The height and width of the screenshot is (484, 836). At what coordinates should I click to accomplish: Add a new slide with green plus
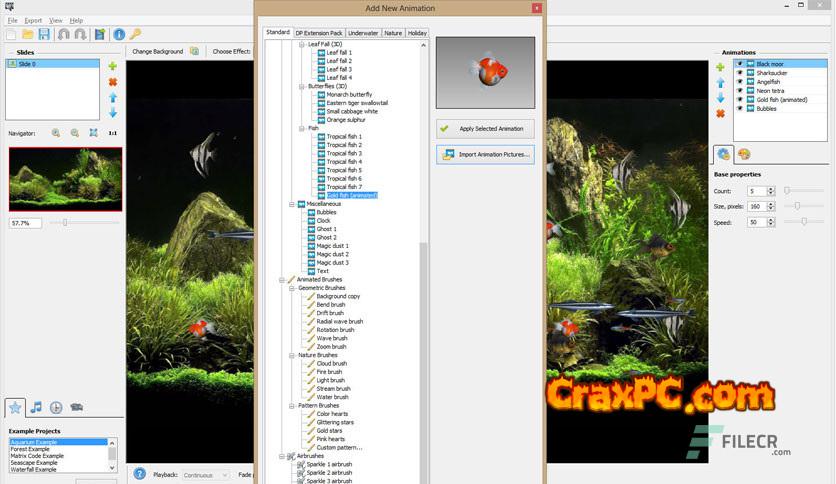(x=113, y=66)
